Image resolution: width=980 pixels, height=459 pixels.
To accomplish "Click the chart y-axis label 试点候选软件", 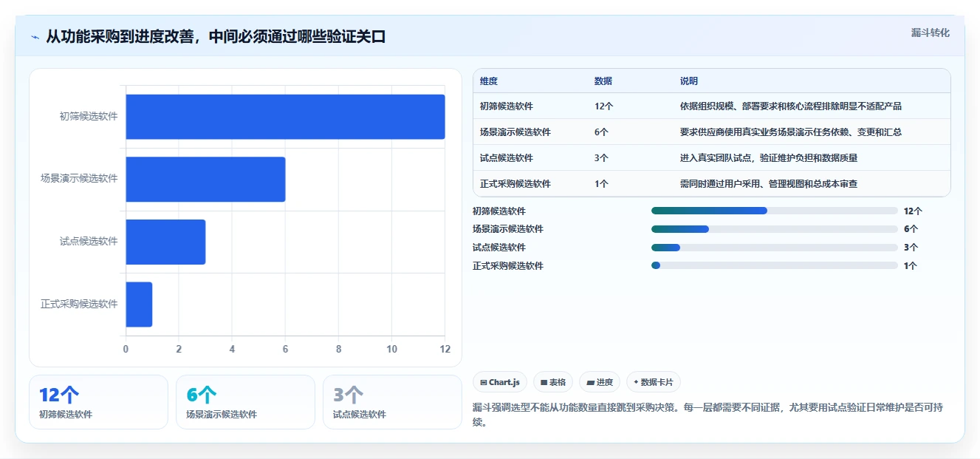I will pyautogui.click(x=89, y=242).
